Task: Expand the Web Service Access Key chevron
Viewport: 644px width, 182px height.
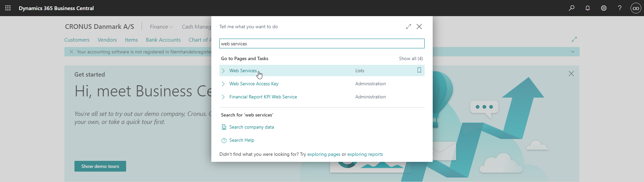Action: [223, 84]
